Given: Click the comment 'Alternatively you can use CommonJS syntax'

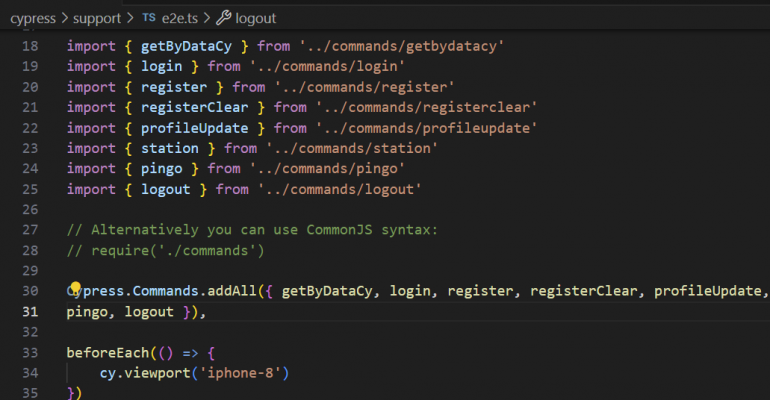Looking at the screenshot, I should tap(260, 230).
